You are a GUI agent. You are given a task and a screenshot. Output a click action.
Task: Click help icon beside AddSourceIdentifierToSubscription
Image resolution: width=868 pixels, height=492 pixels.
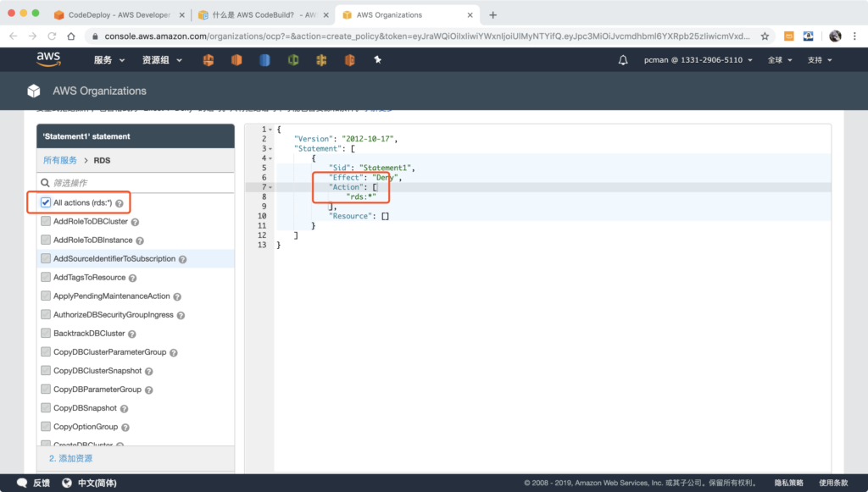pyautogui.click(x=183, y=259)
